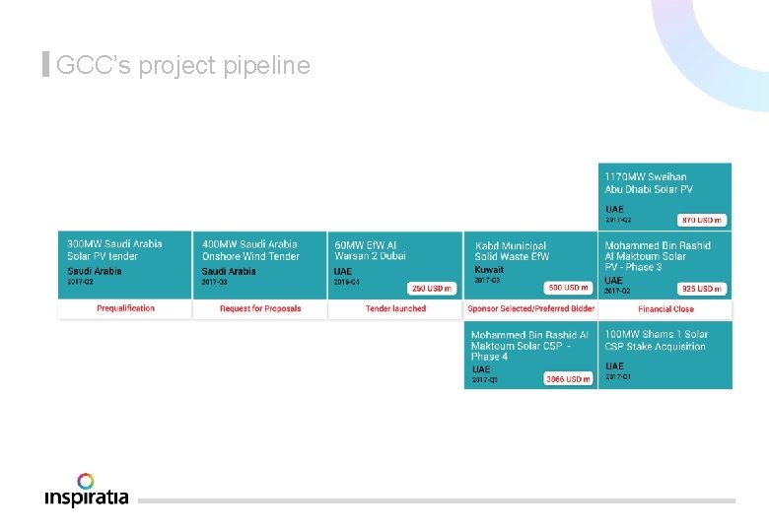
Task: Click the Request for Proposals stage label
Action: pyautogui.click(x=260, y=308)
